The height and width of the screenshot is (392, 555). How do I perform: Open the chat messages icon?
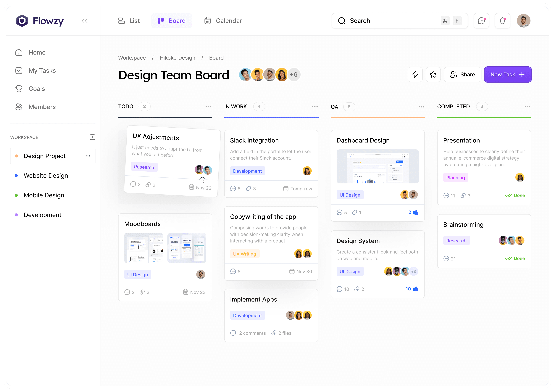(481, 21)
